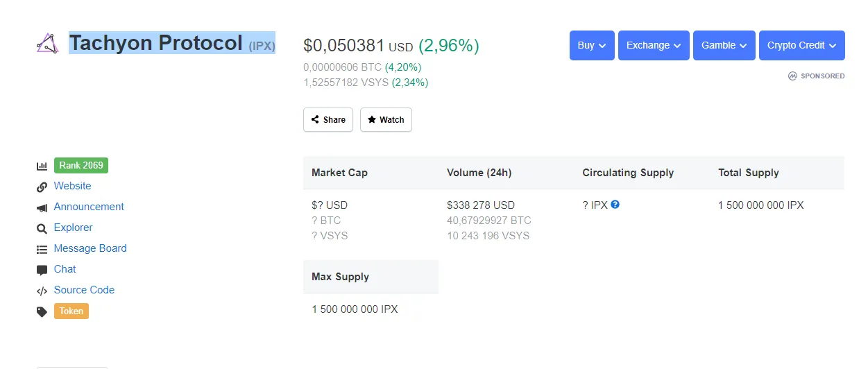Open the Explorer link
The height and width of the screenshot is (369, 868).
click(74, 228)
